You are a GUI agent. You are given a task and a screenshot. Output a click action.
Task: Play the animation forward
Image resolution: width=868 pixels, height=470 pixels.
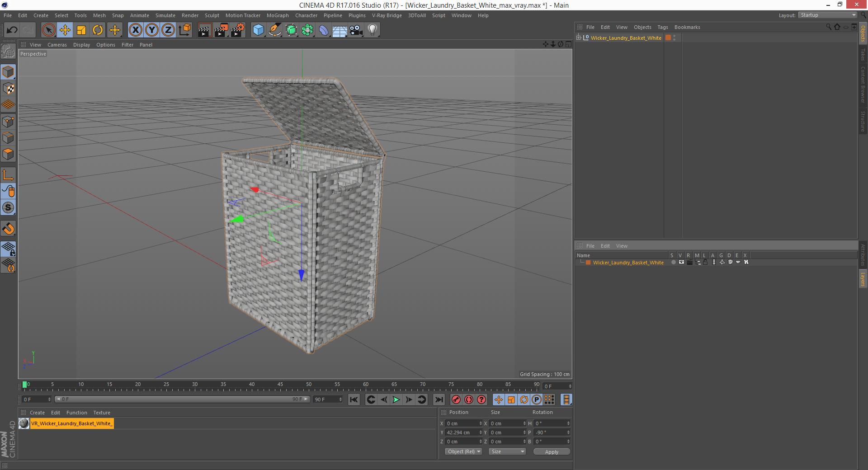pos(396,399)
